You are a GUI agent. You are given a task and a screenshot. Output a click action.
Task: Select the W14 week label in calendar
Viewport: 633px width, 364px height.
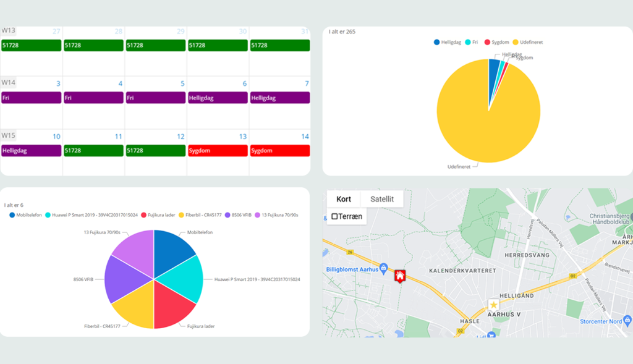(9, 83)
